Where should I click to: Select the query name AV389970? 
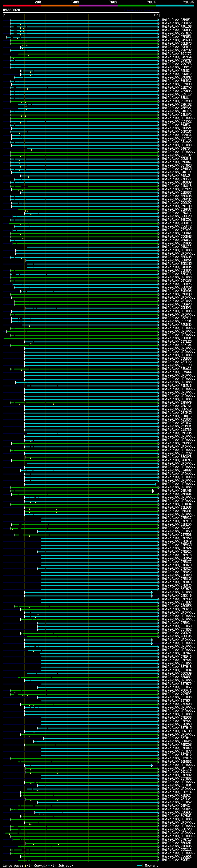click(x=11, y=10)
